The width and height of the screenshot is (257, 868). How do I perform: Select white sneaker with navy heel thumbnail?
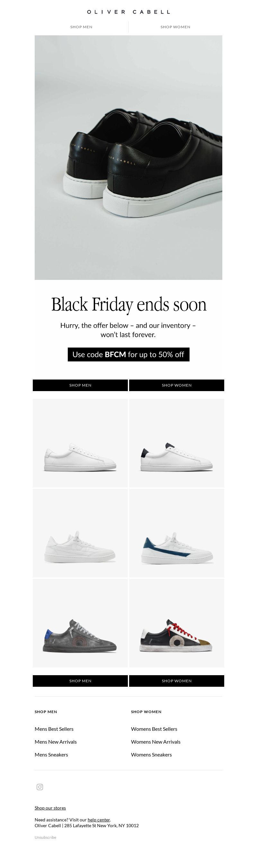click(x=176, y=443)
